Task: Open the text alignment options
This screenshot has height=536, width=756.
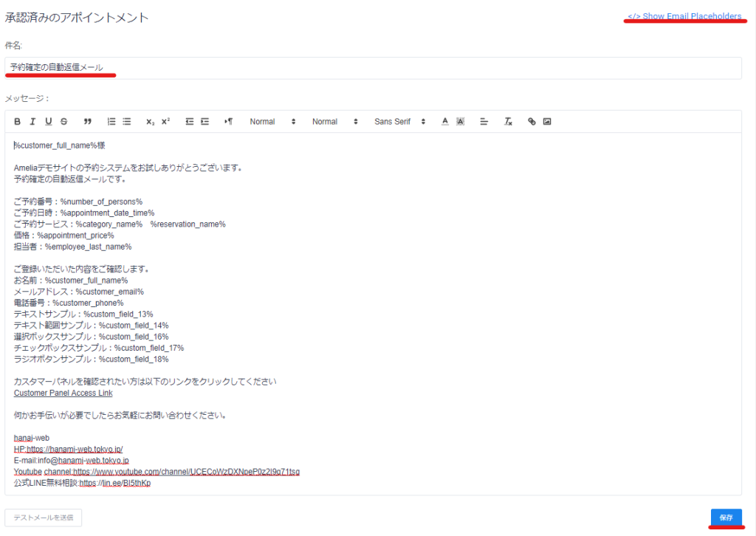Action: tap(484, 122)
